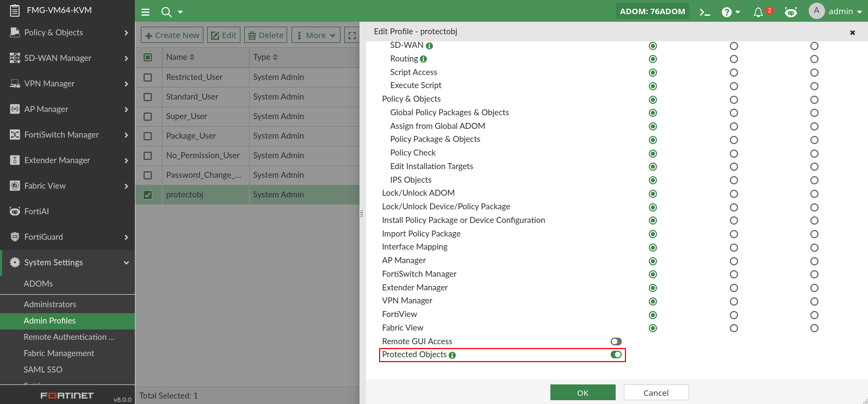Open Administrators in System Settings
This screenshot has height=404, width=868.
[50, 304]
